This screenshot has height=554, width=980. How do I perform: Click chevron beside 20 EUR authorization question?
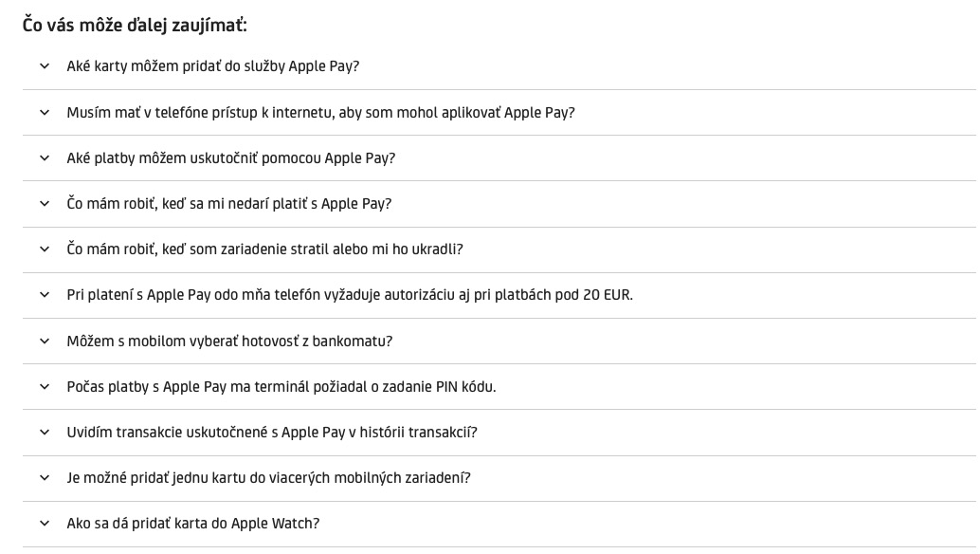tap(44, 295)
